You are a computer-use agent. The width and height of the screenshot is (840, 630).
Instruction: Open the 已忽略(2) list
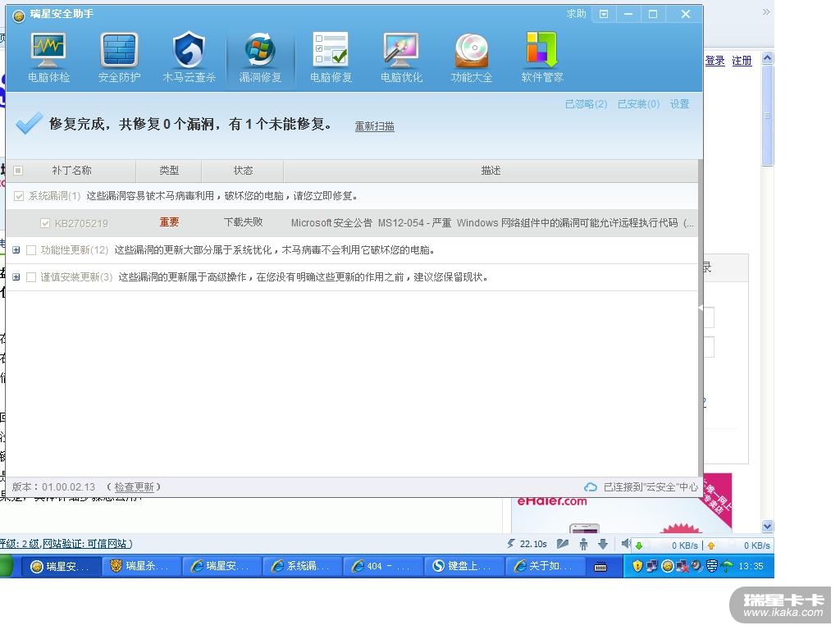pyautogui.click(x=586, y=104)
